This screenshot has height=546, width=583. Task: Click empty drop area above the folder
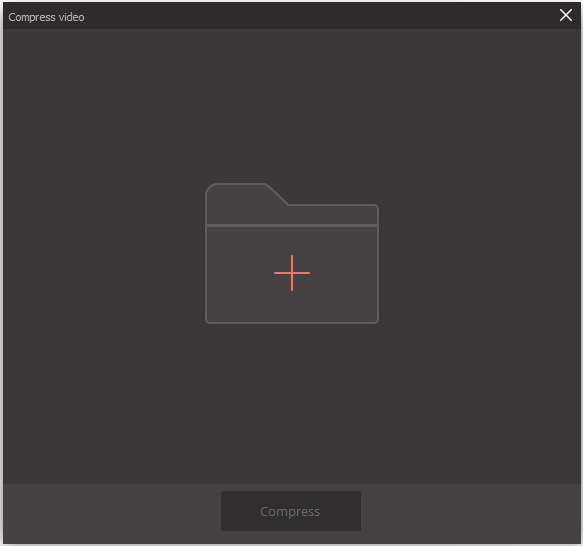(x=292, y=106)
